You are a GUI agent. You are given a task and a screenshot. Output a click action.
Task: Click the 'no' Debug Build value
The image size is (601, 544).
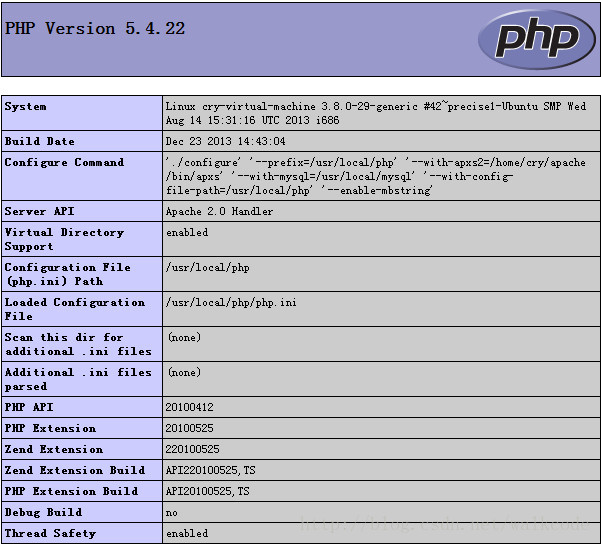(x=171, y=513)
